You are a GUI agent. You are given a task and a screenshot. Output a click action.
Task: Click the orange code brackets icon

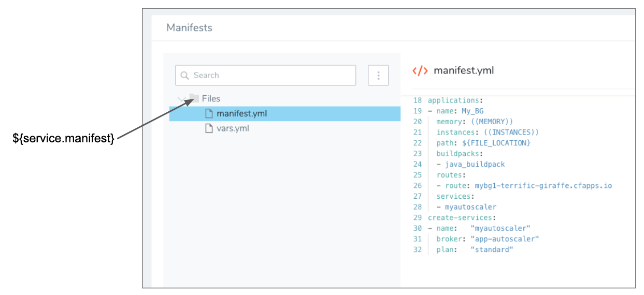click(420, 71)
